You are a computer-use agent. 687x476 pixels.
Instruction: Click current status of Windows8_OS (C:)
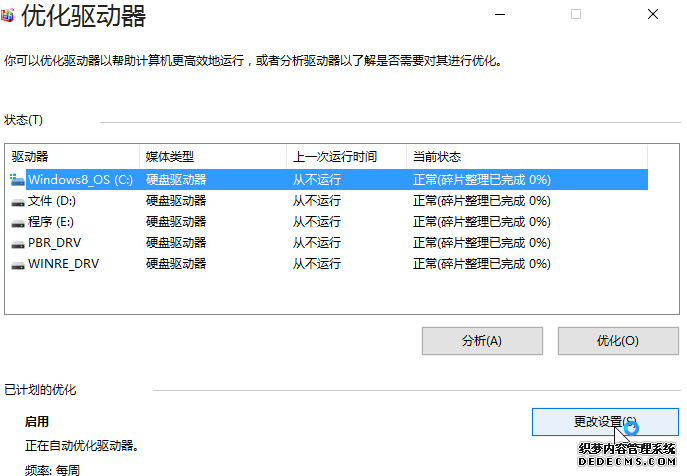[482, 180]
